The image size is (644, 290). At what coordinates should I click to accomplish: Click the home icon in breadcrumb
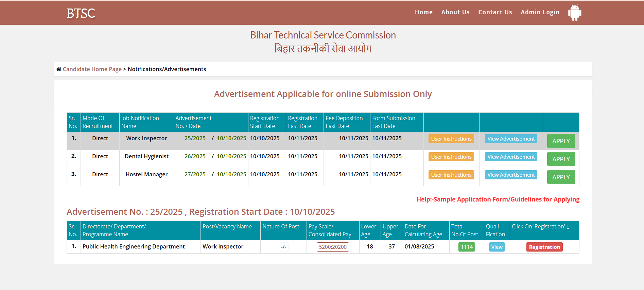(x=59, y=69)
